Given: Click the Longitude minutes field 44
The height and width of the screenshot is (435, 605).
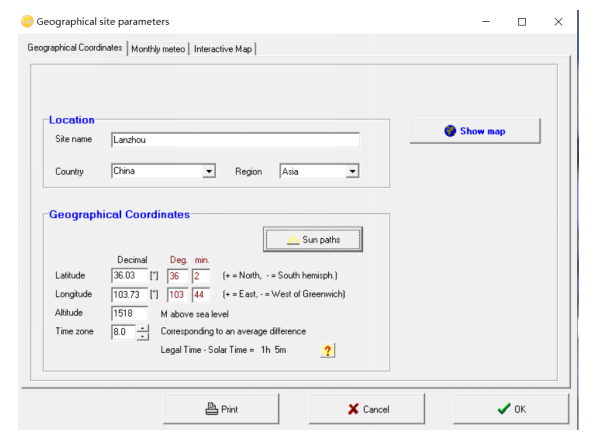Looking at the screenshot, I should click(x=201, y=295).
